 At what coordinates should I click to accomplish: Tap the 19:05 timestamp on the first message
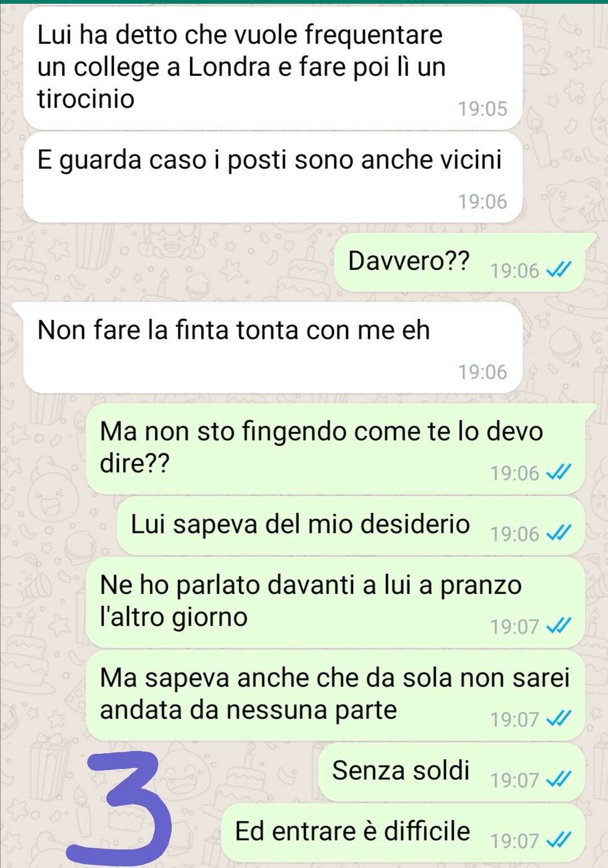pos(482,109)
